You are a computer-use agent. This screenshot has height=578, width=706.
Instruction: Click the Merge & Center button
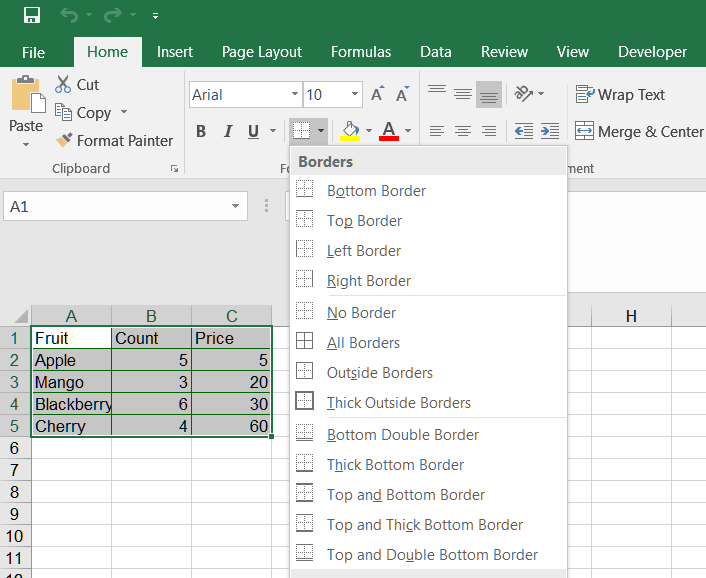pos(640,131)
